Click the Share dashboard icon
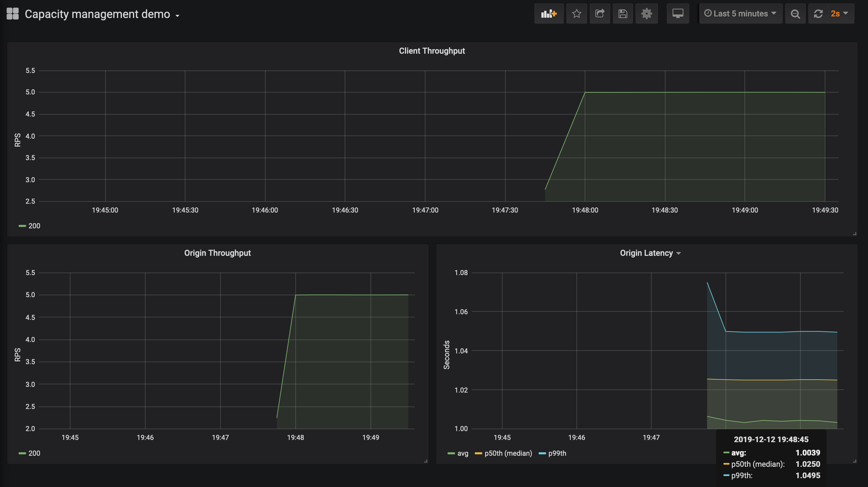868x487 pixels. point(600,14)
